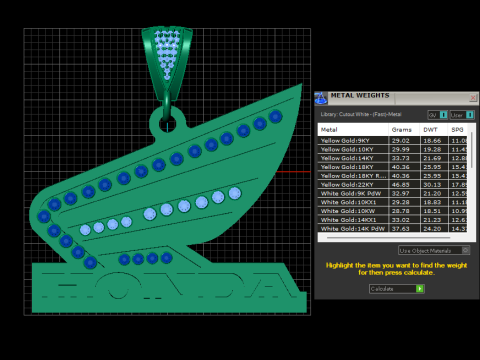This screenshot has width=480, height=360.
Task: Select the White Gold:9K PdW row
Action: pos(393,193)
